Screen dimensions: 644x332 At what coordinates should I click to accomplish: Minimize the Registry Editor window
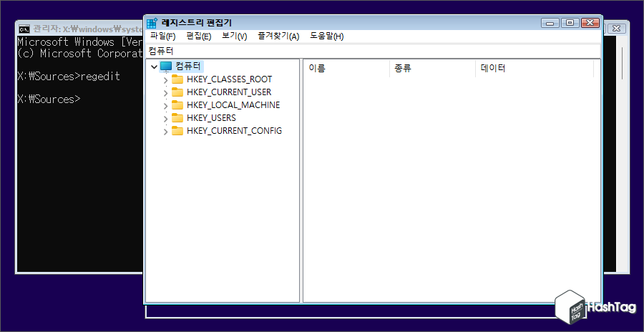coord(550,23)
